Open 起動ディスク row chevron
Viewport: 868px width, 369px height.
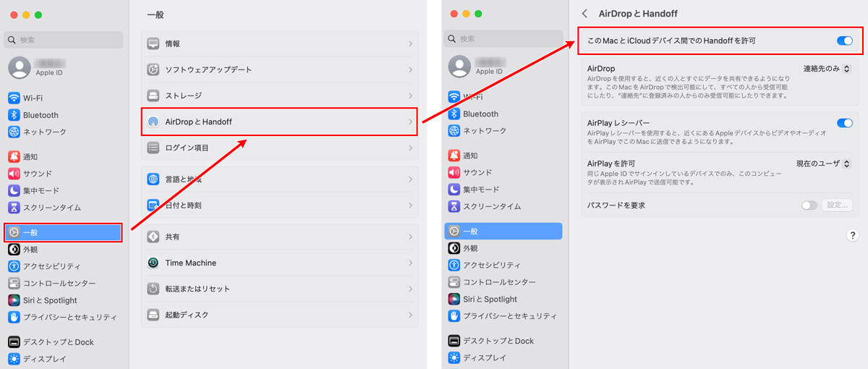[410, 315]
